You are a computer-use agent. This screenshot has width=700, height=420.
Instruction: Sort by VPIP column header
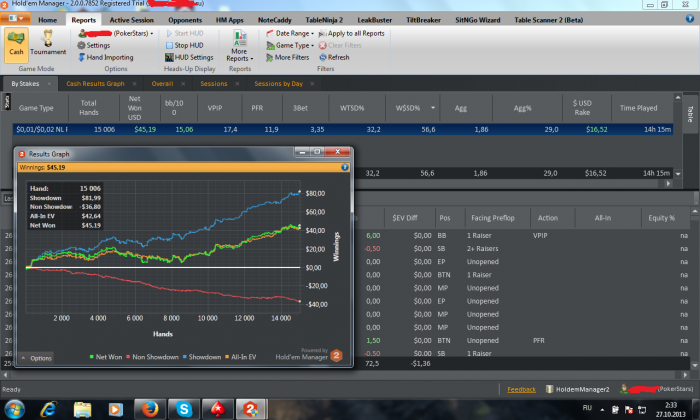(x=215, y=108)
